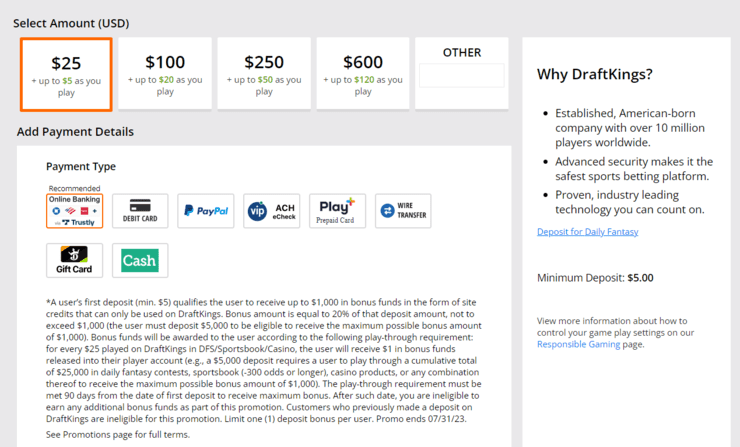
Task: Open the Responsible Gaming page link
Action: [x=579, y=344]
